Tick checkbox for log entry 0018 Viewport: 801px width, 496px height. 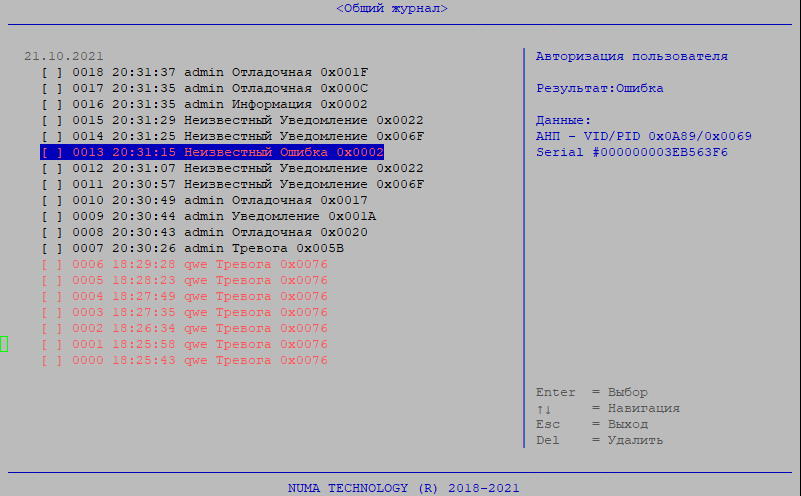point(52,73)
